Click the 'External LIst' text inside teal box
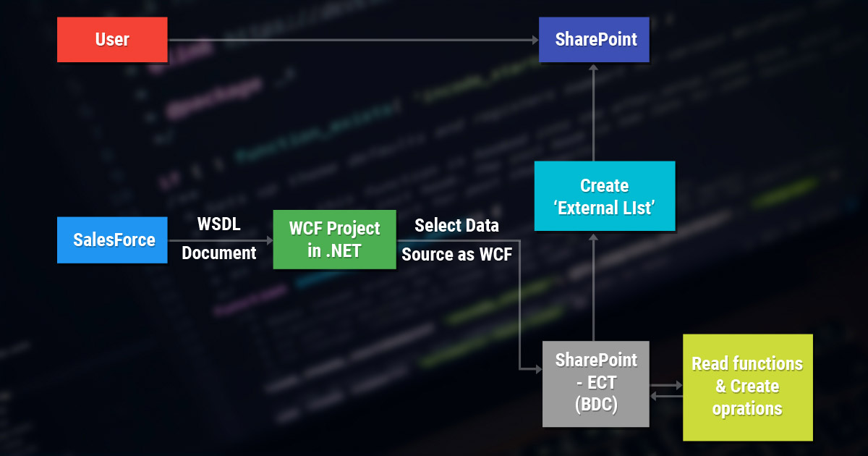Image resolution: width=868 pixels, height=456 pixels. click(x=605, y=208)
